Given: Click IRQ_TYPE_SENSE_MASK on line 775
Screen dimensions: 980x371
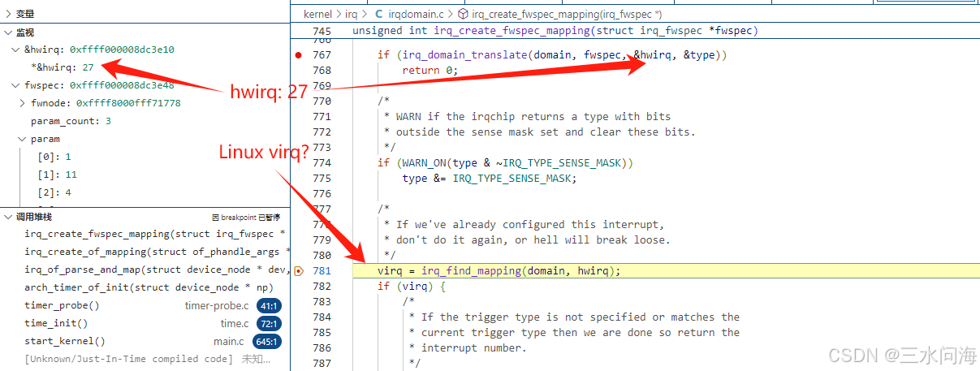Looking at the screenshot, I should coord(513,179).
